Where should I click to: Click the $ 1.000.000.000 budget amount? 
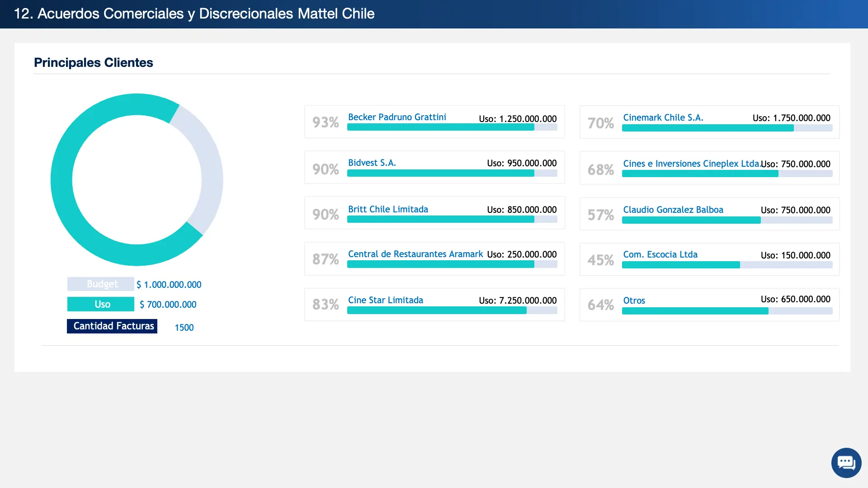pos(169,285)
